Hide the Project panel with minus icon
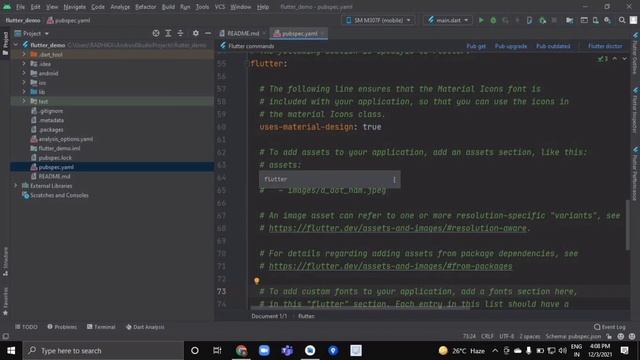 (208, 33)
